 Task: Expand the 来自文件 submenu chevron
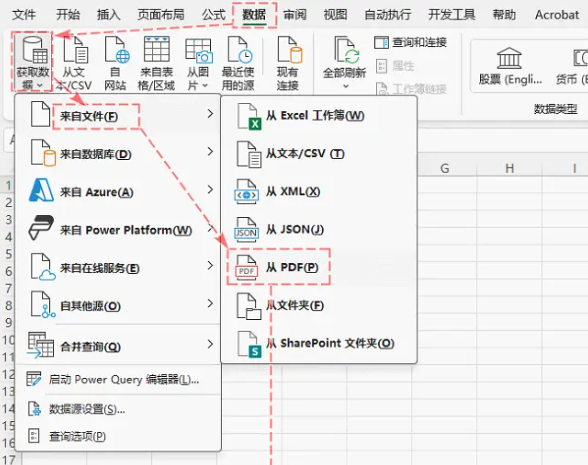coord(210,113)
